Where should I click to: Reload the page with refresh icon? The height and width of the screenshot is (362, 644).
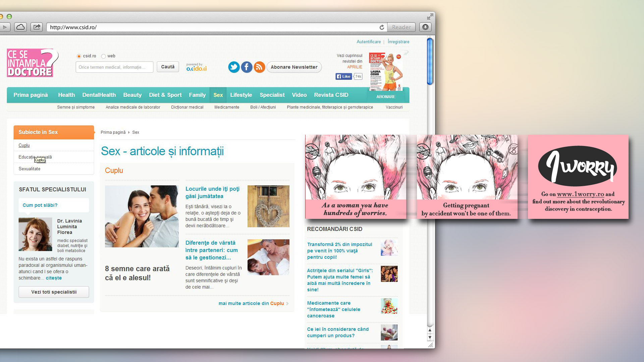pyautogui.click(x=382, y=27)
